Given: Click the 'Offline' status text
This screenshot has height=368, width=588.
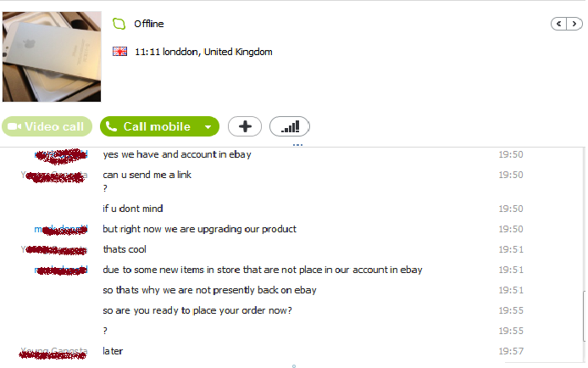Looking at the screenshot, I should [149, 24].
